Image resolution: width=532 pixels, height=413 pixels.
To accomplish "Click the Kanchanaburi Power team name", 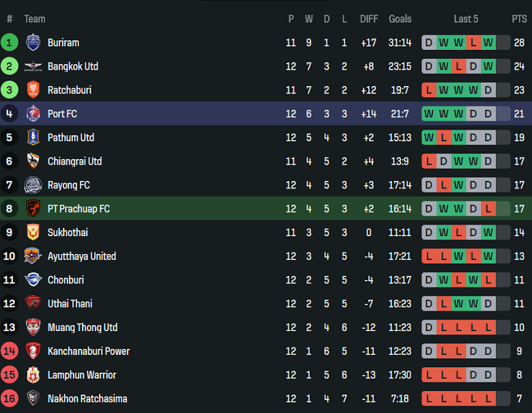I will [x=89, y=351].
